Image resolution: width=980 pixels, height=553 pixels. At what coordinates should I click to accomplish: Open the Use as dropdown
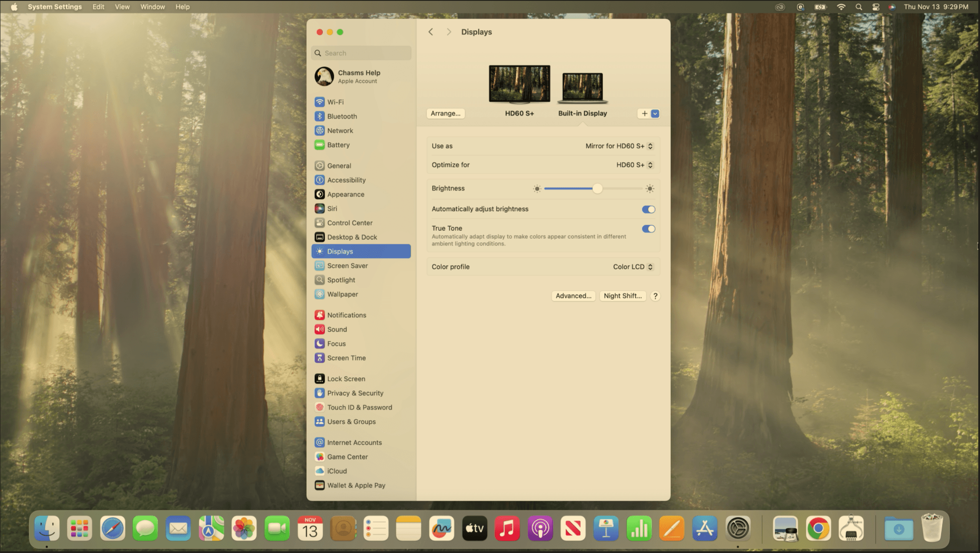[619, 146]
